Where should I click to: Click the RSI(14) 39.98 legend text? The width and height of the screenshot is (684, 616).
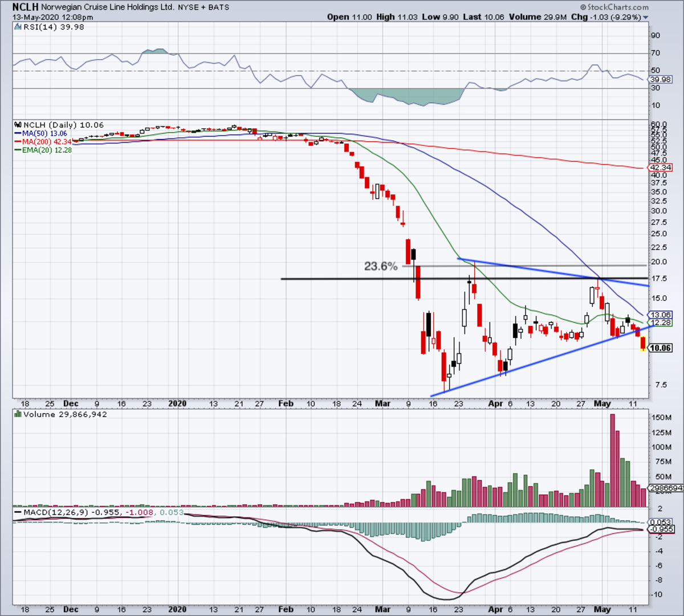coord(54,27)
